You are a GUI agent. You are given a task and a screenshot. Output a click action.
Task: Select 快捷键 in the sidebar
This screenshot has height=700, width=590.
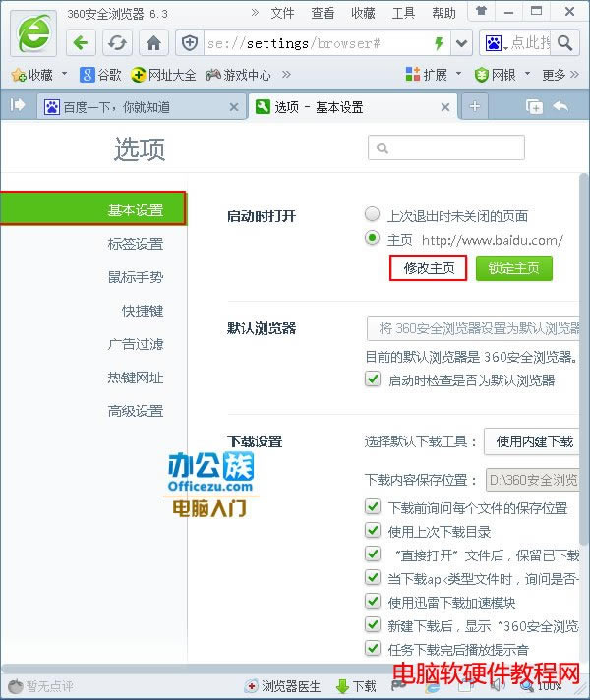click(x=143, y=311)
